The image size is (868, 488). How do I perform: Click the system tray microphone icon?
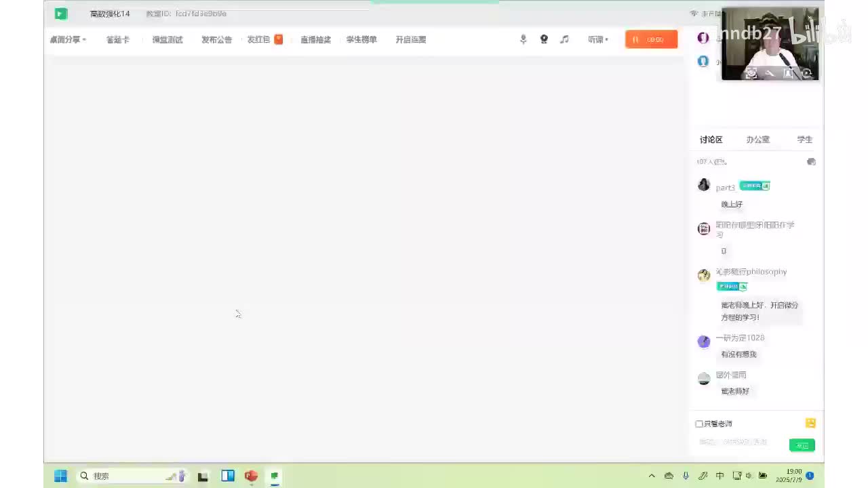[686, 476]
